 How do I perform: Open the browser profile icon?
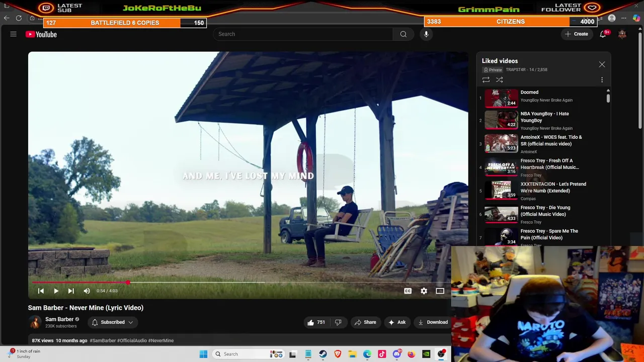pyautogui.click(x=612, y=19)
